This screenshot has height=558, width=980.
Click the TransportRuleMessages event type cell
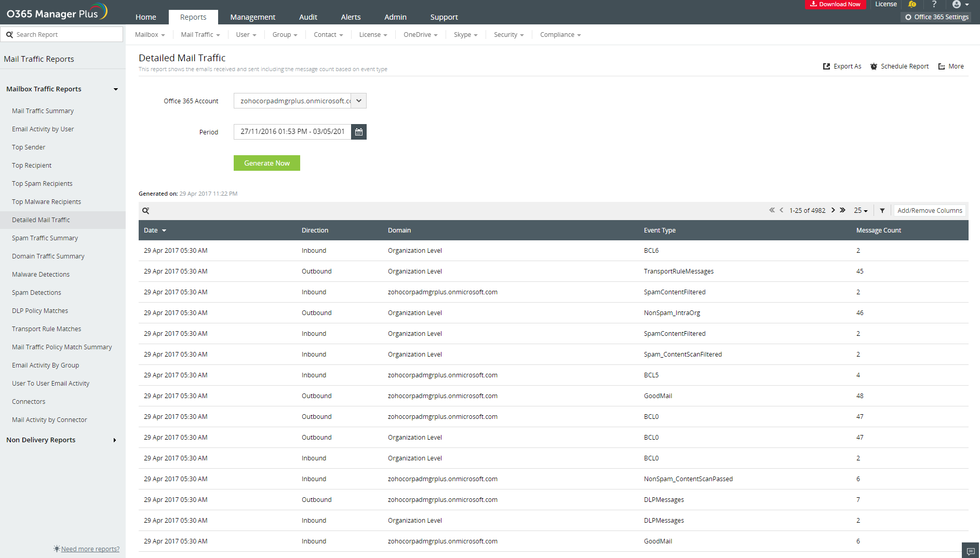678,271
